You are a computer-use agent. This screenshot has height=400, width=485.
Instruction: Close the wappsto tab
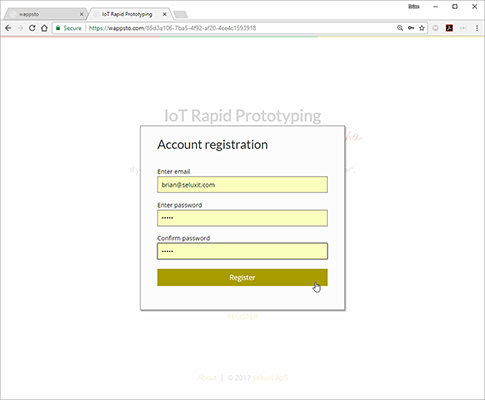[81, 14]
